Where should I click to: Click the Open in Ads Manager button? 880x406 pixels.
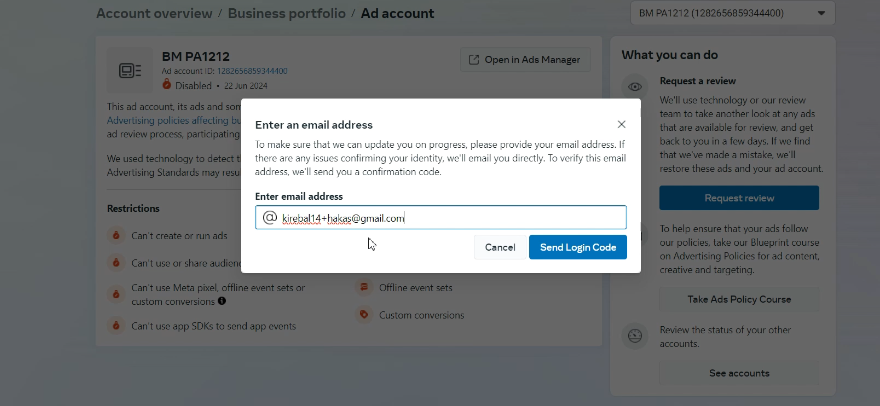[x=525, y=60]
